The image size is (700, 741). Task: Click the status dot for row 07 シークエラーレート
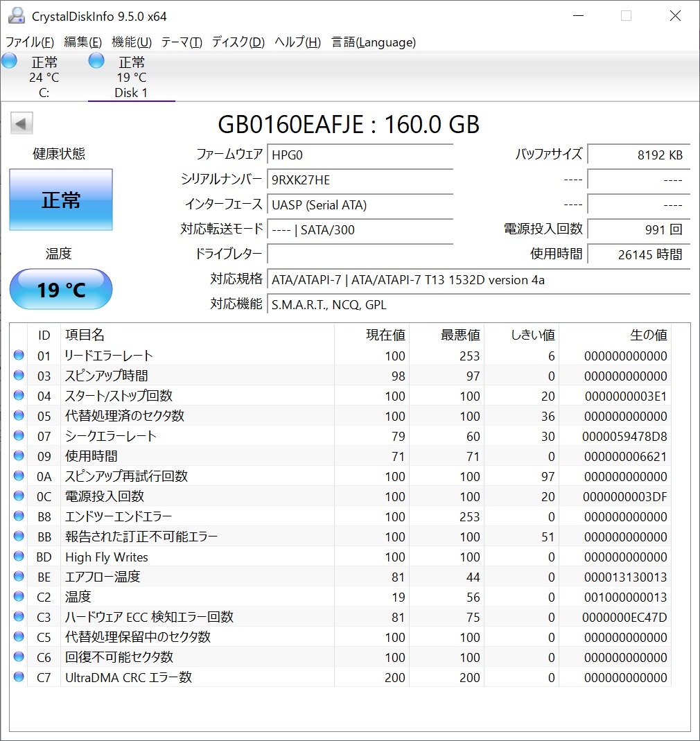click(19, 436)
